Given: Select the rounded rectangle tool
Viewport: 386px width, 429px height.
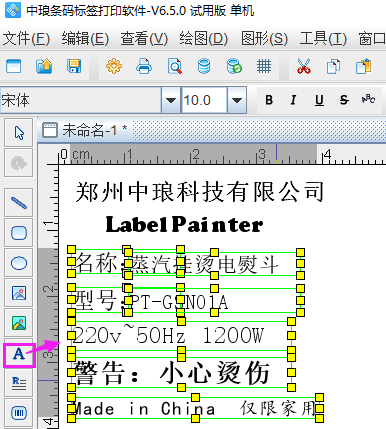Looking at the screenshot, I should click(x=19, y=233).
